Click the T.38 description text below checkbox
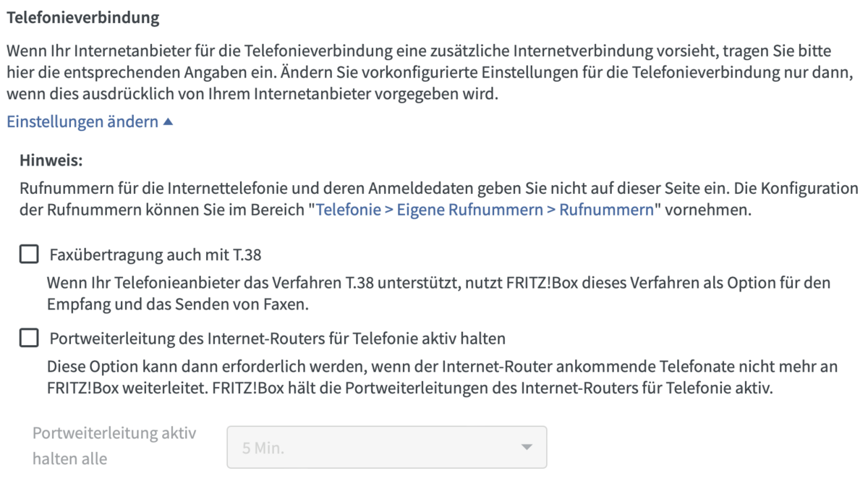 click(x=438, y=293)
